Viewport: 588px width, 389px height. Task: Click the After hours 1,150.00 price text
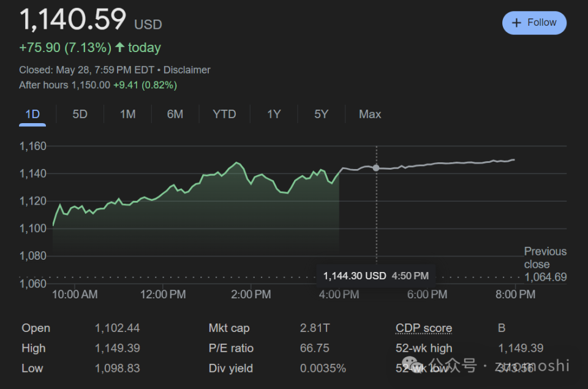click(91, 85)
